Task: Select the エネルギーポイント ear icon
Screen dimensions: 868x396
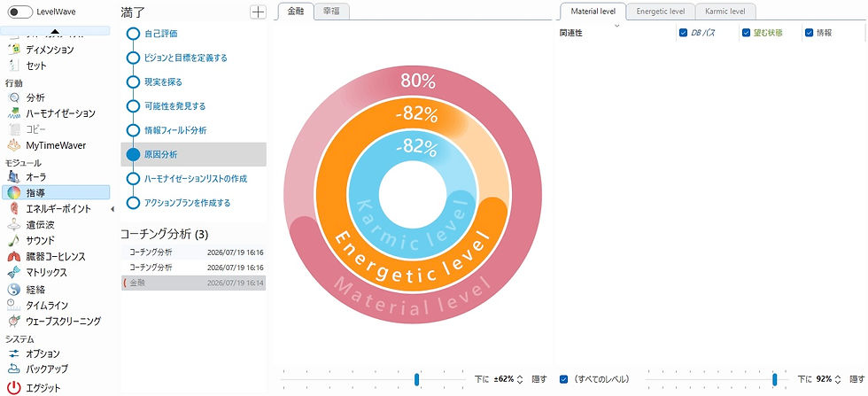Action: 14,209
